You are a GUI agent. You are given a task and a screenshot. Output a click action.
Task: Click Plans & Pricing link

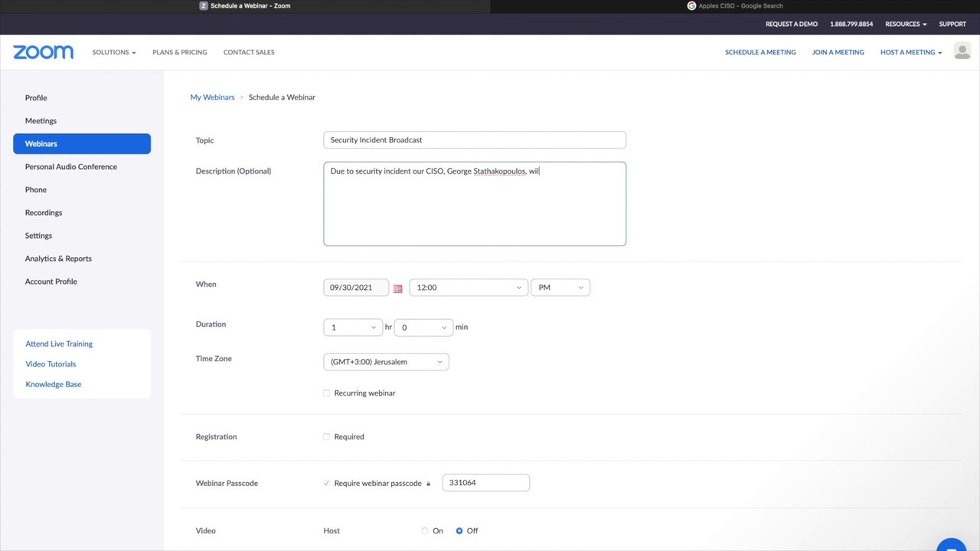click(180, 53)
